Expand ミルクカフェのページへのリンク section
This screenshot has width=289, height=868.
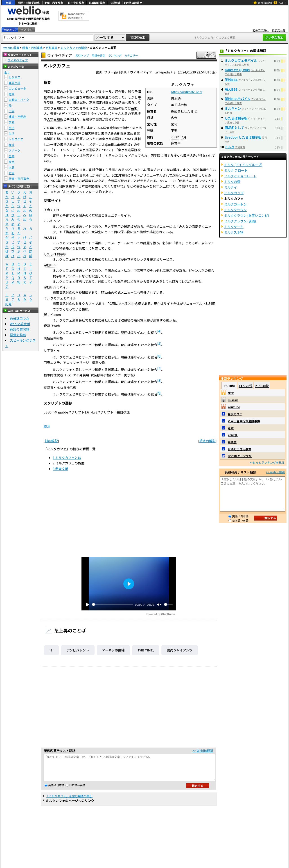coord(70,801)
